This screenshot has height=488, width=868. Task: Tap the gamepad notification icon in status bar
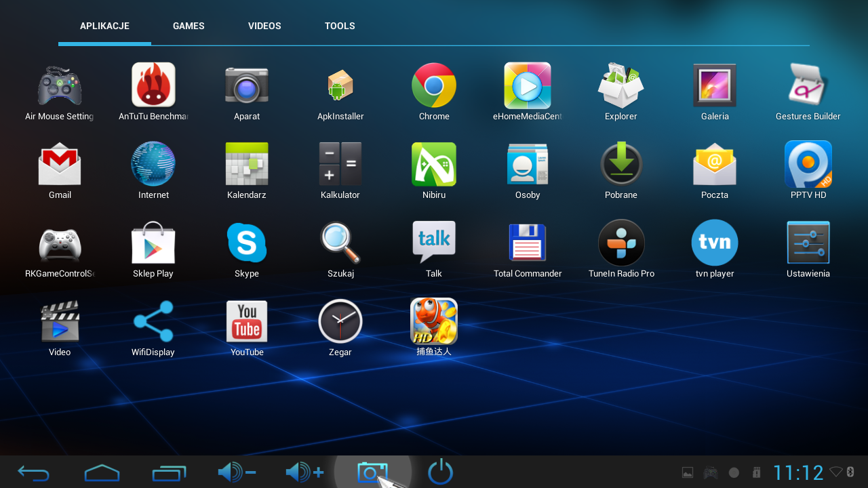point(710,472)
